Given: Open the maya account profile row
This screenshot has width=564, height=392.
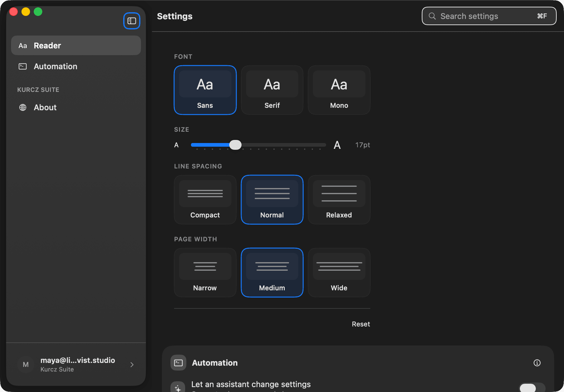Looking at the screenshot, I should coord(76,364).
